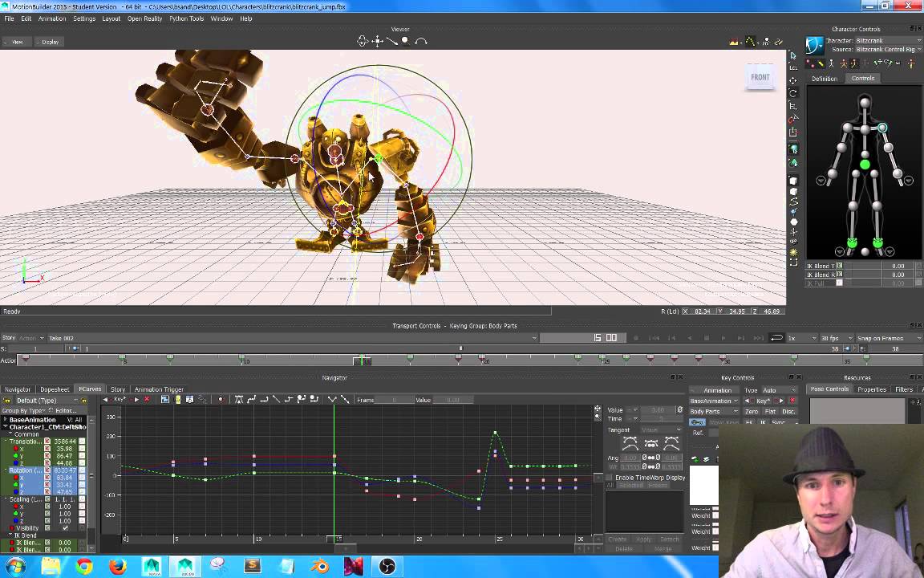
Task: Click the Flat button in Key Controls
Action: click(x=770, y=411)
